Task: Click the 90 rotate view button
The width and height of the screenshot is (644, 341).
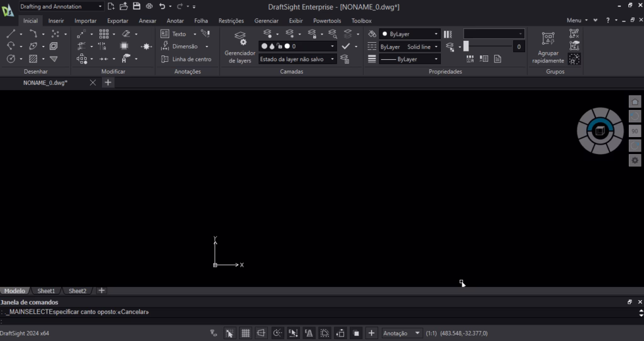Action: (x=635, y=131)
